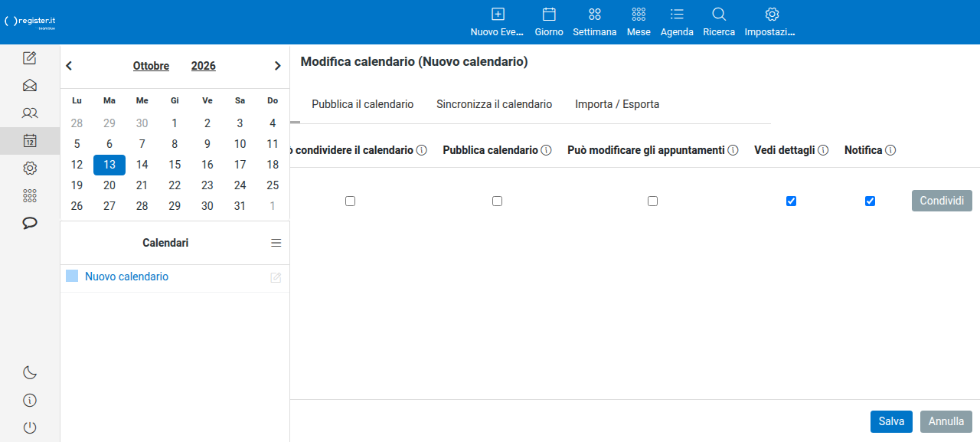Select October 31 in mini calendar
Viewport: 980px width, 442px height.
(x=240, y=206)
